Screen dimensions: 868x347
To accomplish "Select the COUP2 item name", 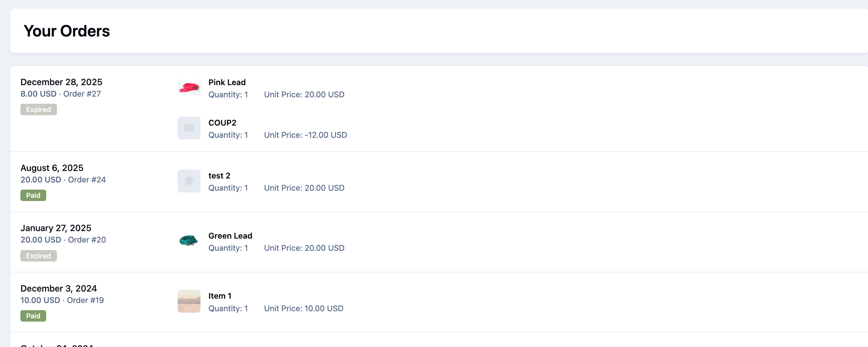I will click(x=222, y=123).
